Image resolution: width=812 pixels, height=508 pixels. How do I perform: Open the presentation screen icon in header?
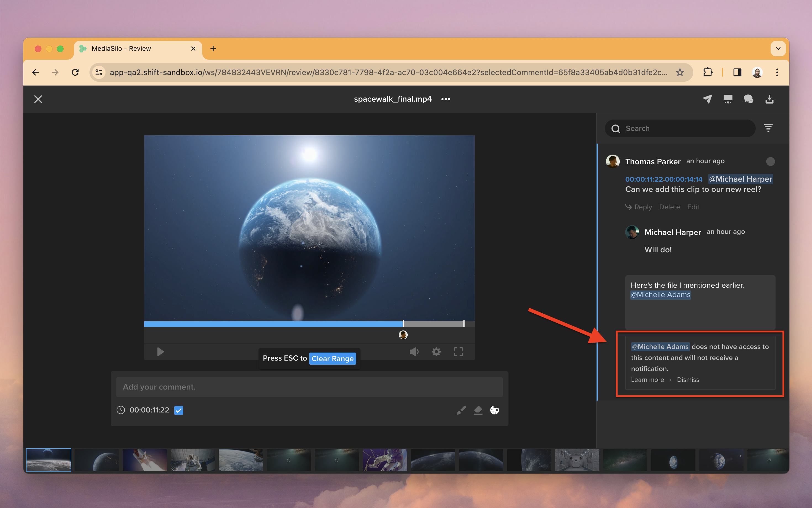click(728, 99)
